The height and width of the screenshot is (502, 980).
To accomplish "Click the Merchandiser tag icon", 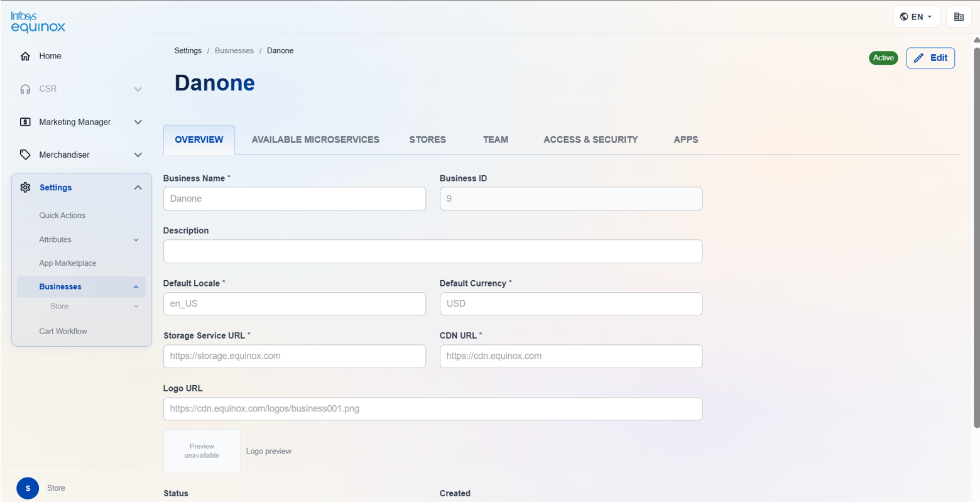I will click(x=25, y=155).
